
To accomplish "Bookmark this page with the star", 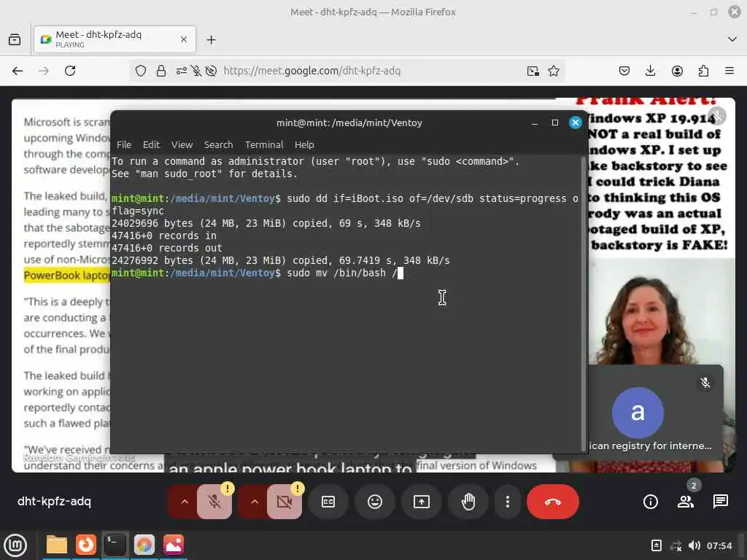I will coord(554,71).
